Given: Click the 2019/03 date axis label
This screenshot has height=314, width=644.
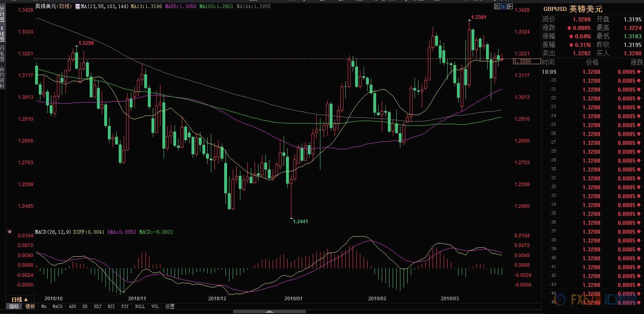Looking at the screenshot, I should [x=450, y=299].
